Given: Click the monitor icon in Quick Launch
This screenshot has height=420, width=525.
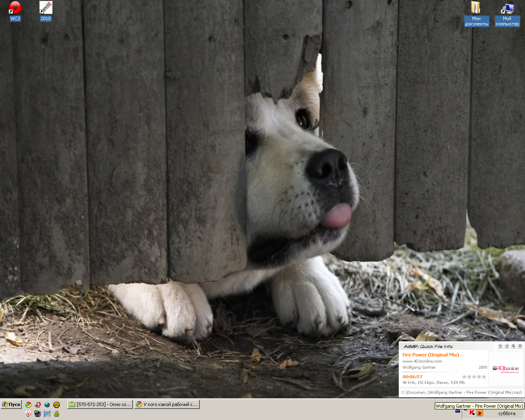Looking at the screenshot, I should [38, 414].
